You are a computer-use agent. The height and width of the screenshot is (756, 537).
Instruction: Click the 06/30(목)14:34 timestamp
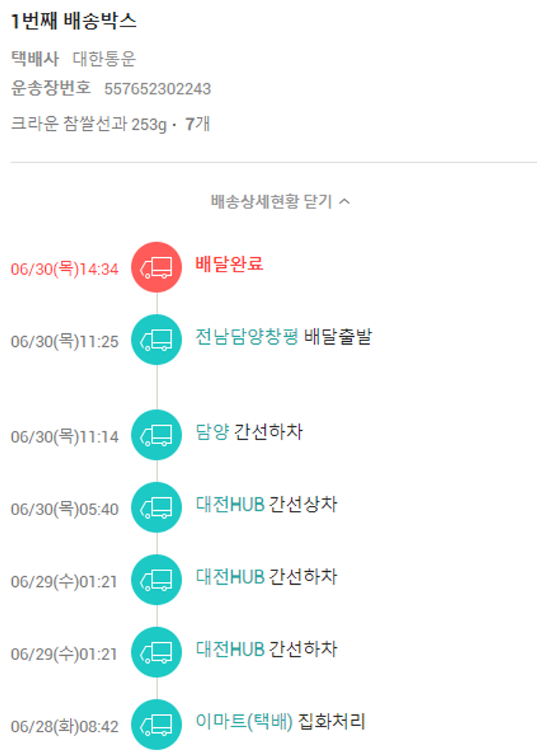[64, 269]
